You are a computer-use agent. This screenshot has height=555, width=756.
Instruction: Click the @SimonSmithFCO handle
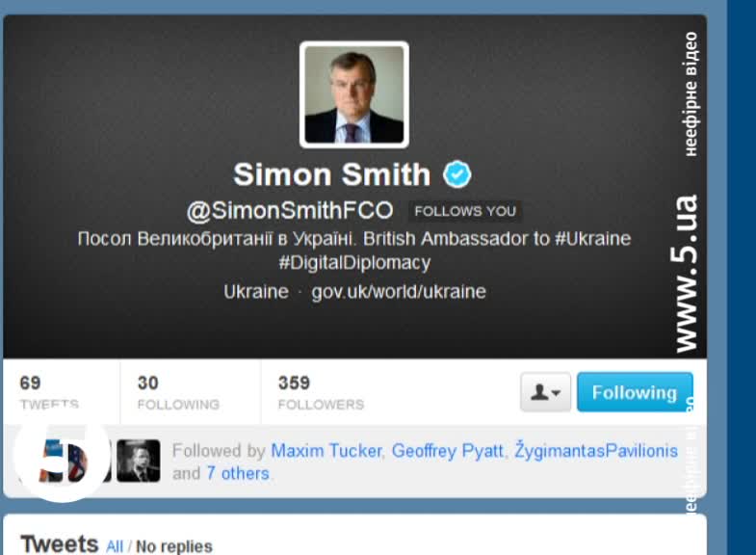point(290,211)
